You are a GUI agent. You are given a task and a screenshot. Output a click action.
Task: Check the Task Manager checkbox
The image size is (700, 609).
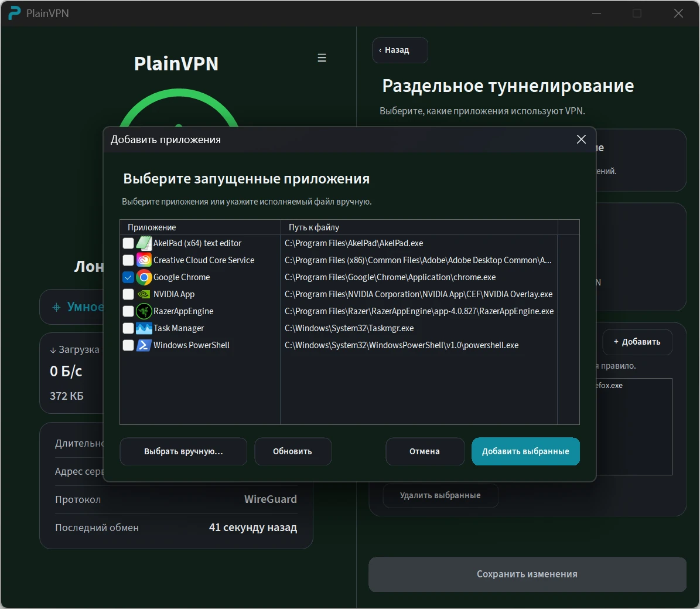(x=128, y=328)
